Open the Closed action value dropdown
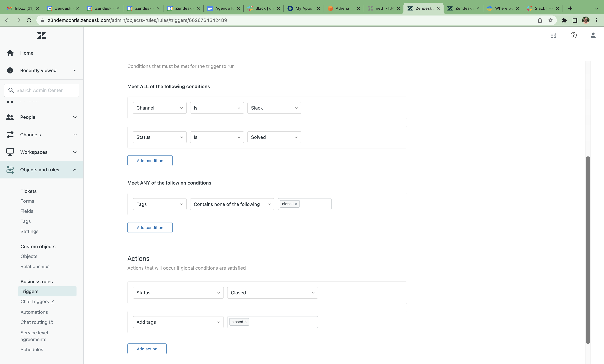Screen dimensions: 604x364 (272, 293)
